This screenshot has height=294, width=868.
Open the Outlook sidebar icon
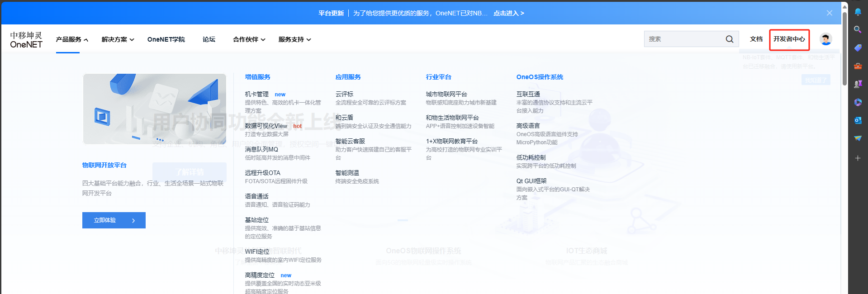pyautogui.click(x=858, y=120)
